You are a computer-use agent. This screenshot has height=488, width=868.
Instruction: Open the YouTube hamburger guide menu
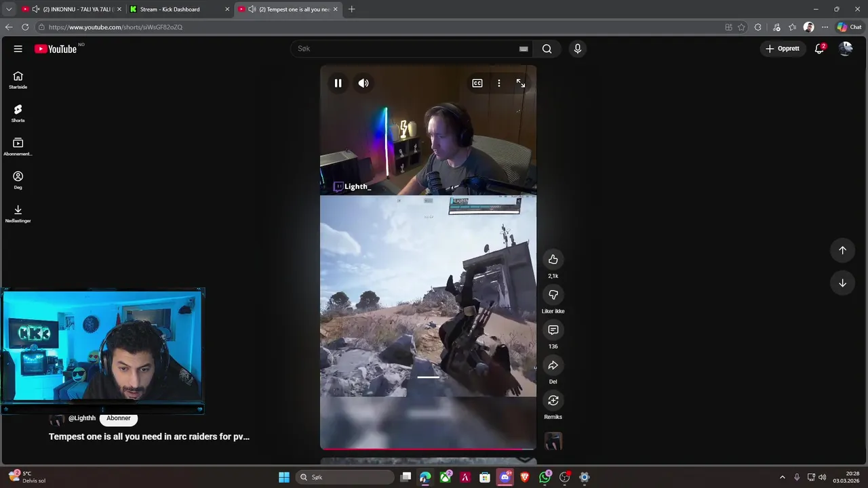pyautogui.click(x=18, y=49)
